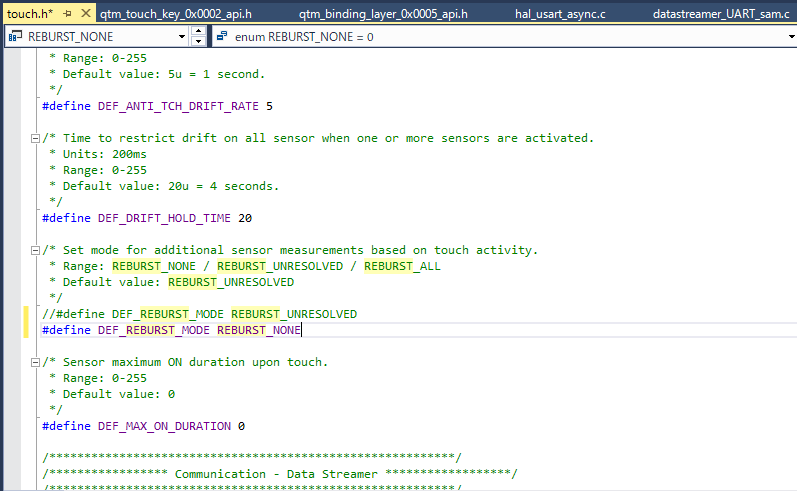Viewport: 797px width, 491px height.
Task: Collapse the 'Set mode for additional sensor' comment
Action: point(35,250)
